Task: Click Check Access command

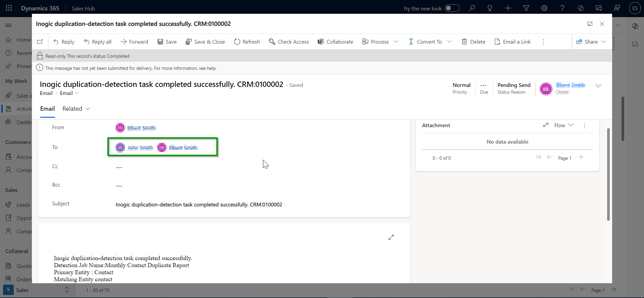Action: (x=289, y=42)
